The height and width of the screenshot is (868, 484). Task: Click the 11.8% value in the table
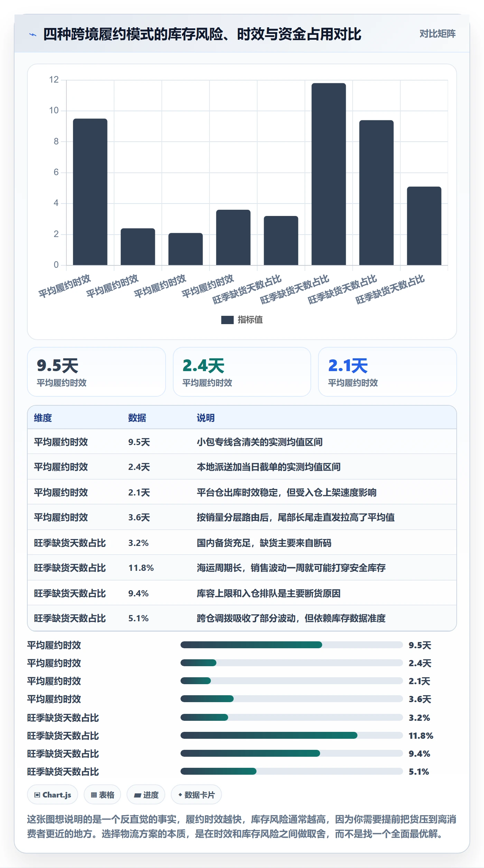(141, 568)
